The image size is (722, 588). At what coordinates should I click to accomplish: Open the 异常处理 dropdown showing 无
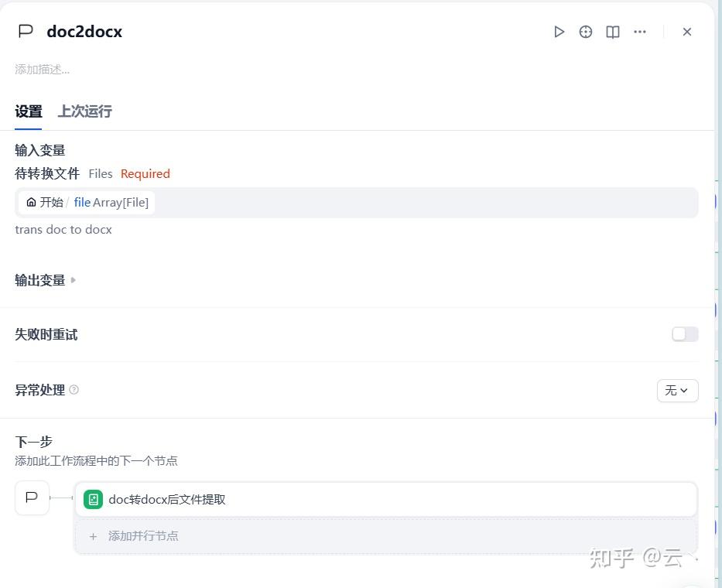pyautogui.click(x=677, y=391)
